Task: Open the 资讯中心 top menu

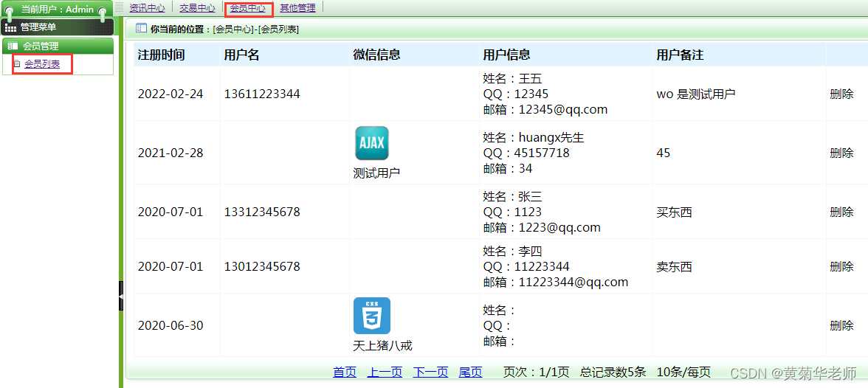Action: click(x=147, y=8)
